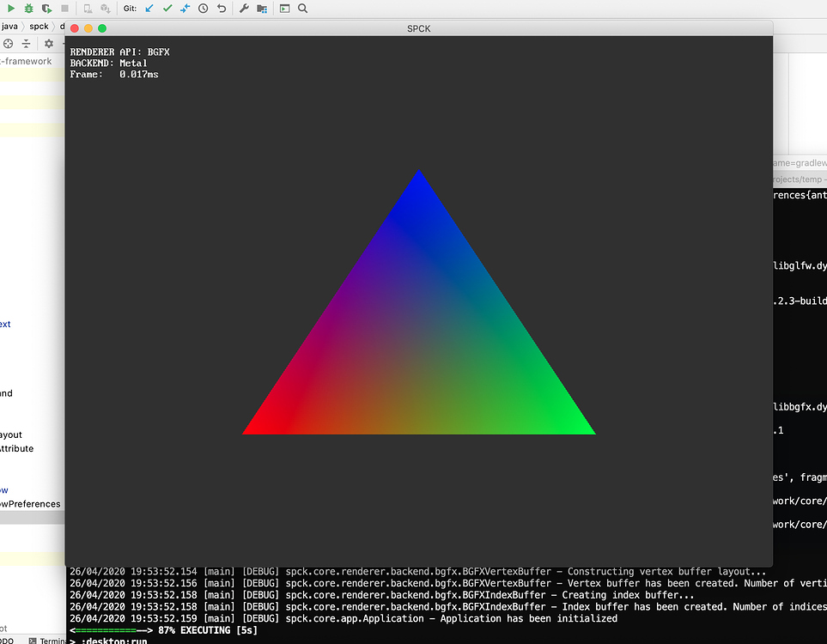
Task: Expand the spck breadcrumb item
Action: [x=39, y=26]
